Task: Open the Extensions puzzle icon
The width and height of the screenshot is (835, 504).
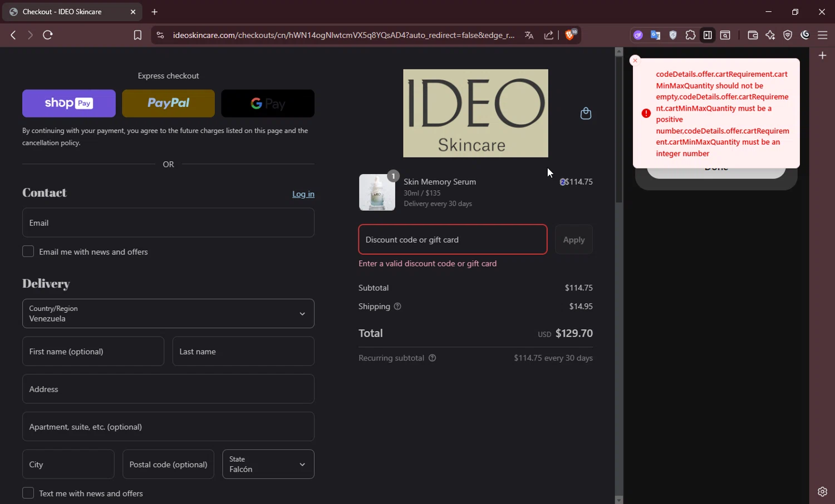Action: pos(690,35)
